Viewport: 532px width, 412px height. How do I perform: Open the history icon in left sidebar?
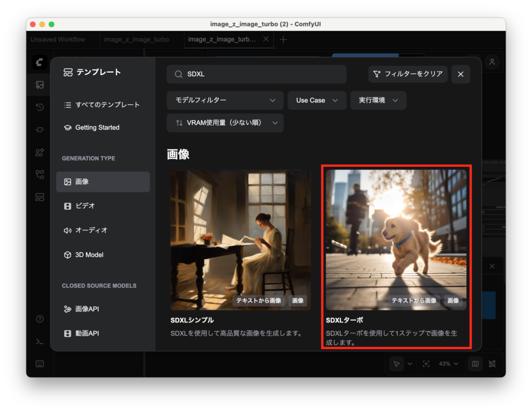pos(39,108)
